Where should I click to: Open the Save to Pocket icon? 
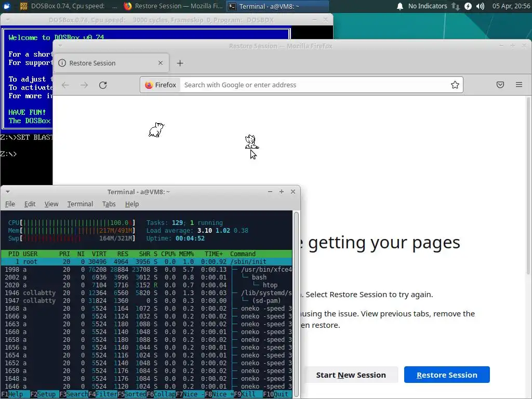[500, 85]
